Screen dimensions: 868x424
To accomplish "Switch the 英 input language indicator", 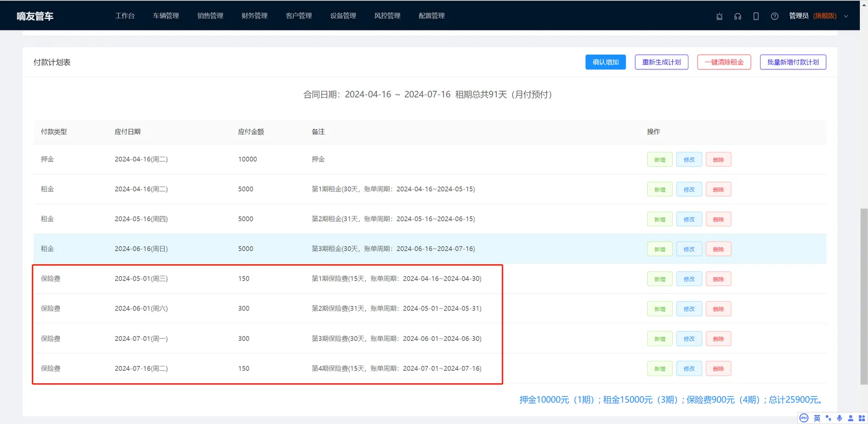I will [817, 418].
